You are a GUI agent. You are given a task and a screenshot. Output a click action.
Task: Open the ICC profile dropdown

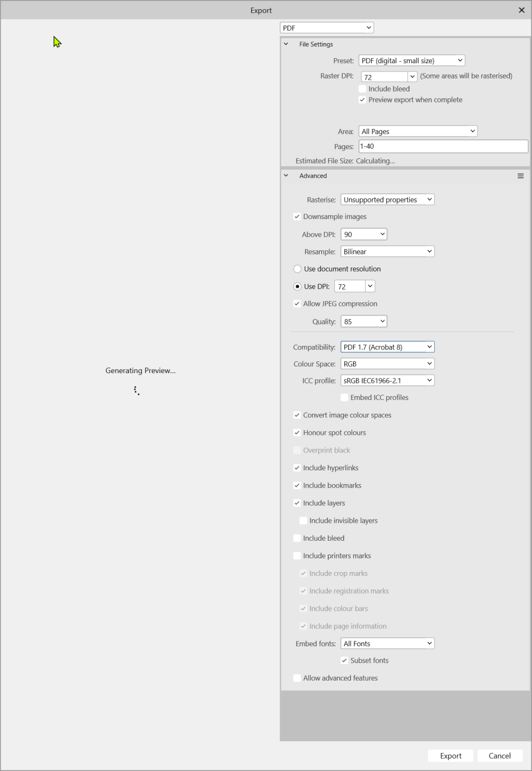pyautogui.click(x=388, y=380)
